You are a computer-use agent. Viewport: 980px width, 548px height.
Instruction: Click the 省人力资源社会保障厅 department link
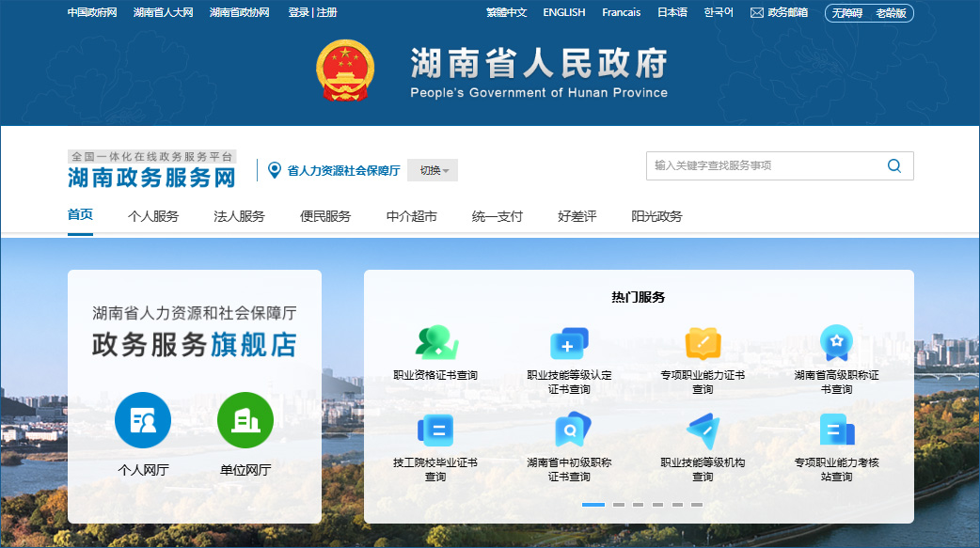pyautogui.click(x=343, y=170)
